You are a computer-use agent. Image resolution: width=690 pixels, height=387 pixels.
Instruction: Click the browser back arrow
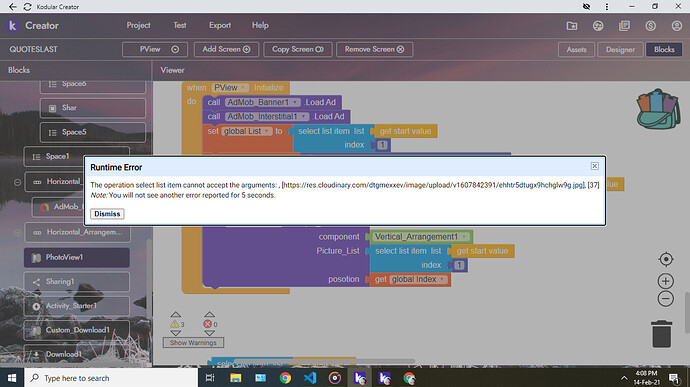[13, 7]
